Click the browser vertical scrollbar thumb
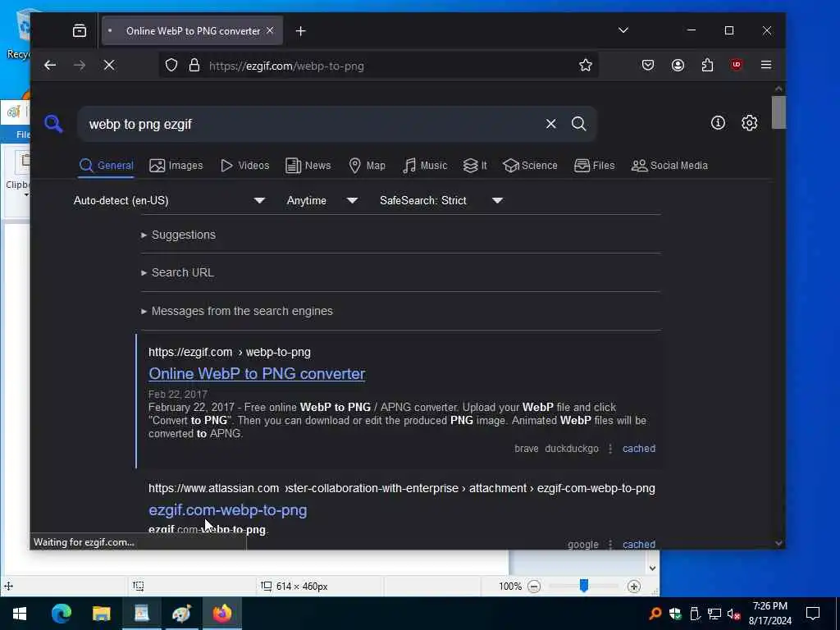The height and width of the screenshot is (630, 840). pos(779,112)
